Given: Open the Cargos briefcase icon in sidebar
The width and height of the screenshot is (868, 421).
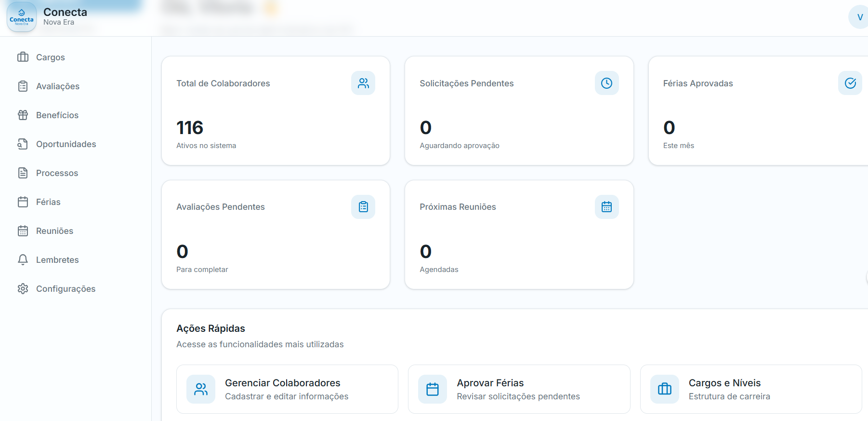Looking at the screenshot, I should [x=23, y=57].
